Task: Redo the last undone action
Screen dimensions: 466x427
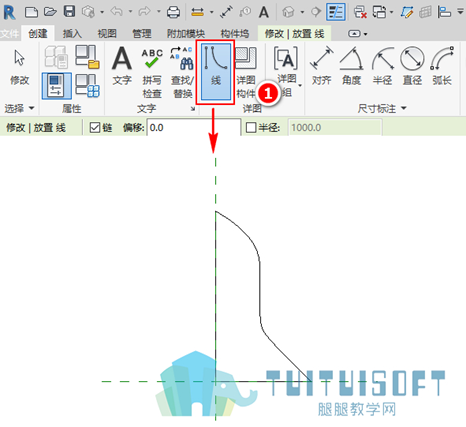Action: tap(144, 12)
